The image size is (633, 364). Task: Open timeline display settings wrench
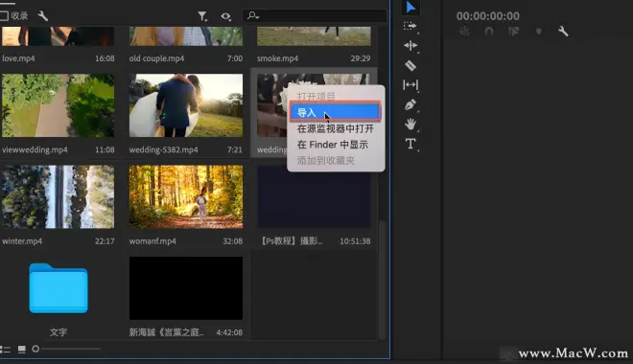563,32
